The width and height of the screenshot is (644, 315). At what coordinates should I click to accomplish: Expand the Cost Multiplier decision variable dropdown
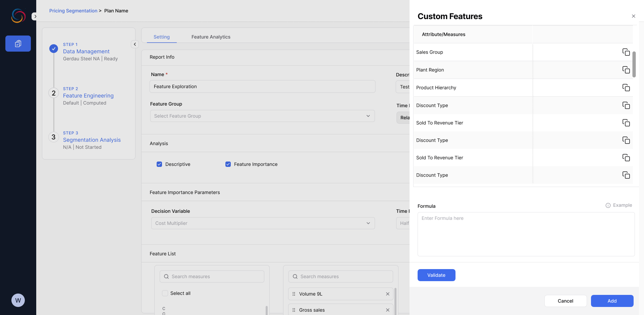[x=263, y=223]
